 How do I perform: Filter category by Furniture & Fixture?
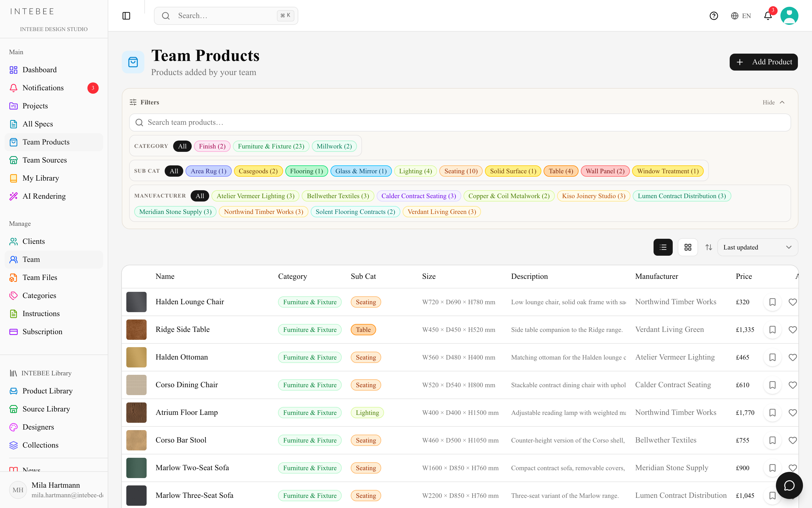click(x=271, y=146)
